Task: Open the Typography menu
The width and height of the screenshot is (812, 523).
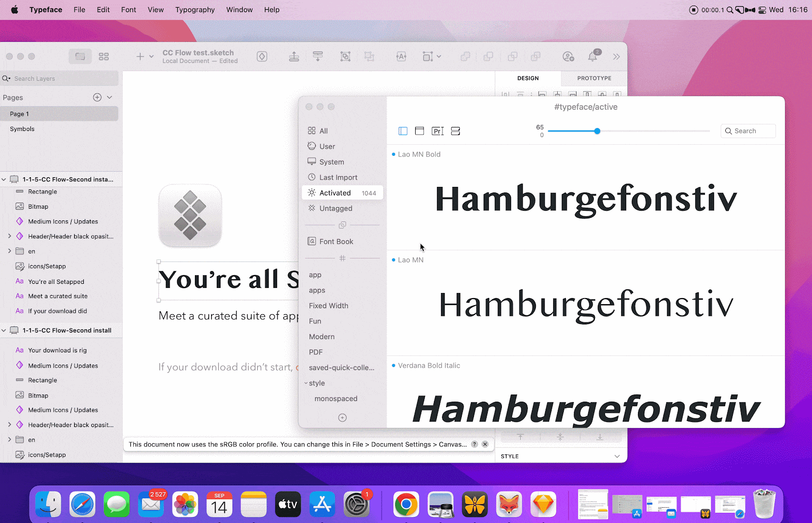Action: (x=195, y=10)
